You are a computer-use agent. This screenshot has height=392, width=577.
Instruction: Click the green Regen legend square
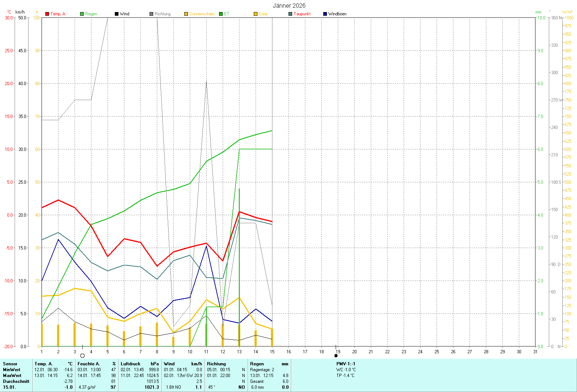(x=82, y=14)
